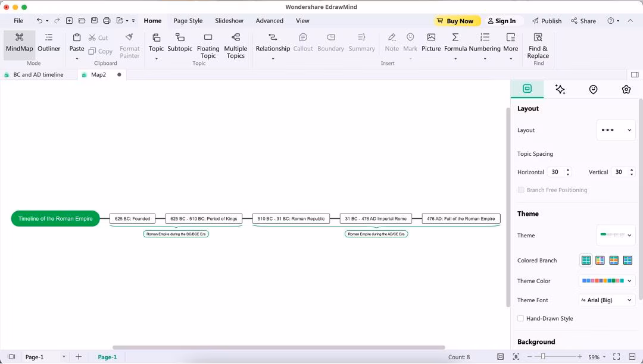Select the first Colored Branch swatch
Viewport: 643px width, 364px height.
pos(586,260)
